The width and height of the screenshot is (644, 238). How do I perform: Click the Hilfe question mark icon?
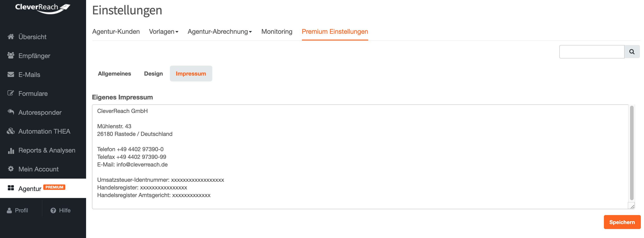(x=53, y=210)
